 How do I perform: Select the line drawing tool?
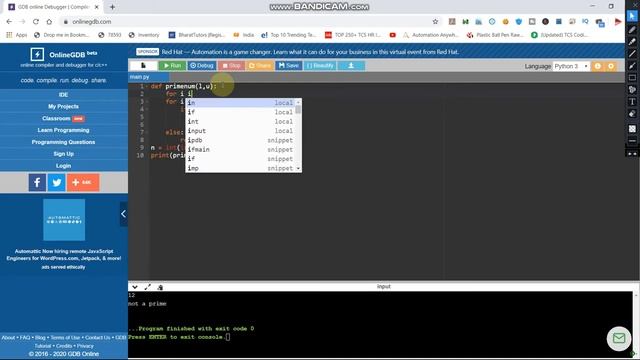point(632,53)
